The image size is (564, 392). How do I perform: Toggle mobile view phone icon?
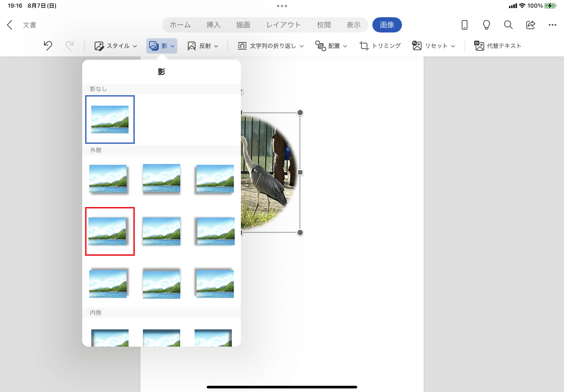465,25
